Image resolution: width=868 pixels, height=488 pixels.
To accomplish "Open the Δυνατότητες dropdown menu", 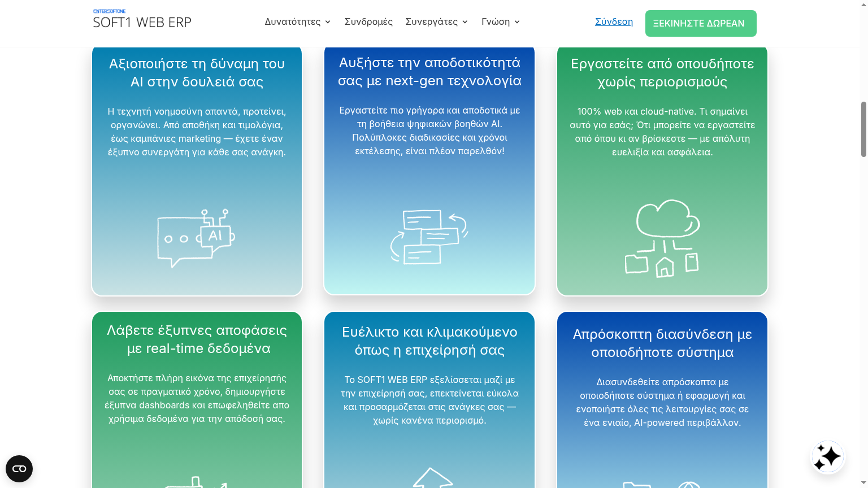I will (x=298, y=21).
